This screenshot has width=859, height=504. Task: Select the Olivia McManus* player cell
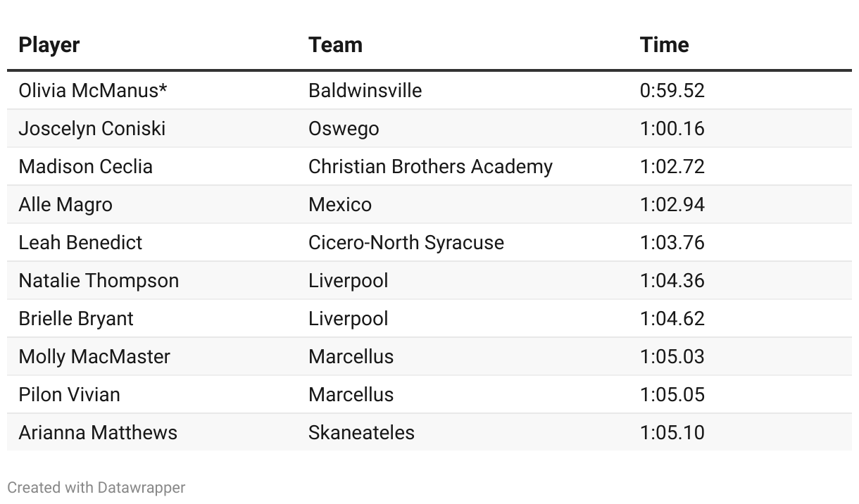[x=93, y=91]
